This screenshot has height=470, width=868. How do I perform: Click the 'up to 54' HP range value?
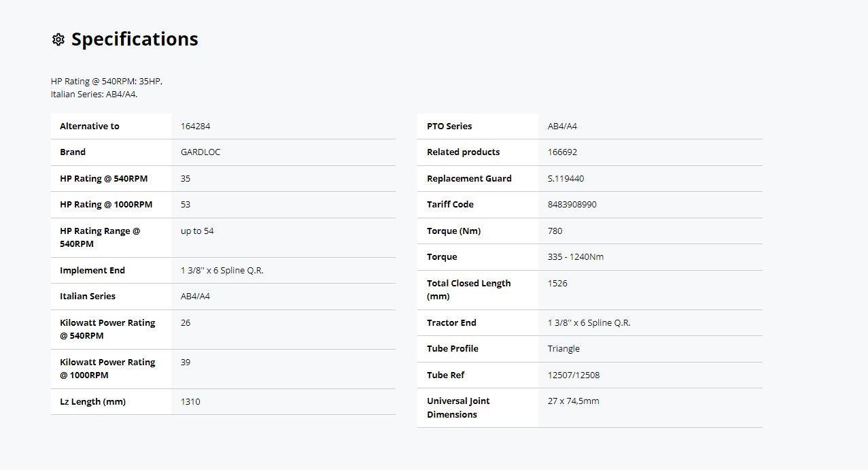tap(197, 231)
